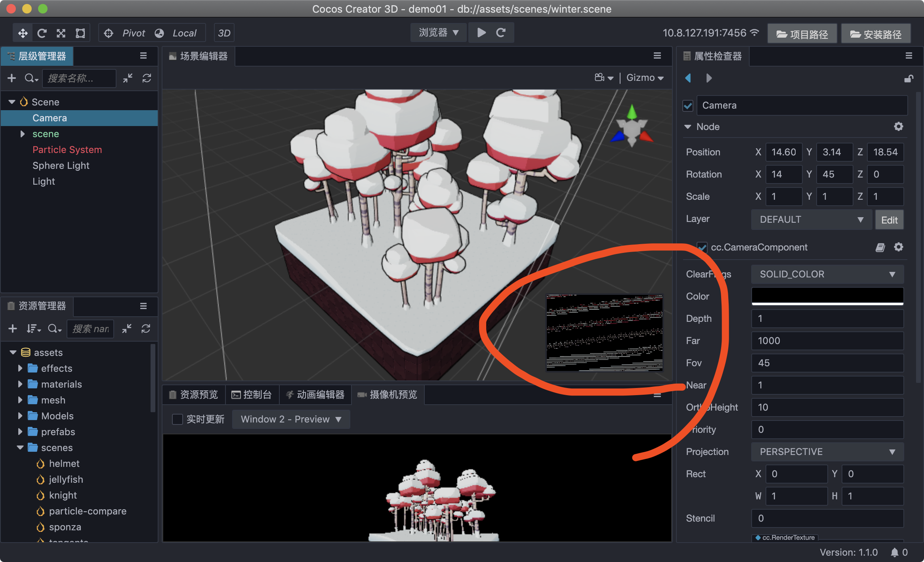
Task: Switch to the 控制台 tab
Action: (252, 394)
